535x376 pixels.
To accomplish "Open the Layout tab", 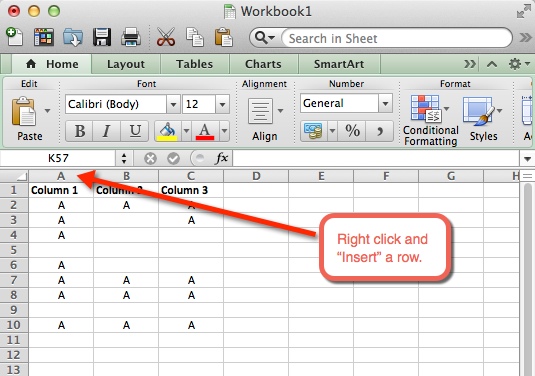I will pos(126,64).
